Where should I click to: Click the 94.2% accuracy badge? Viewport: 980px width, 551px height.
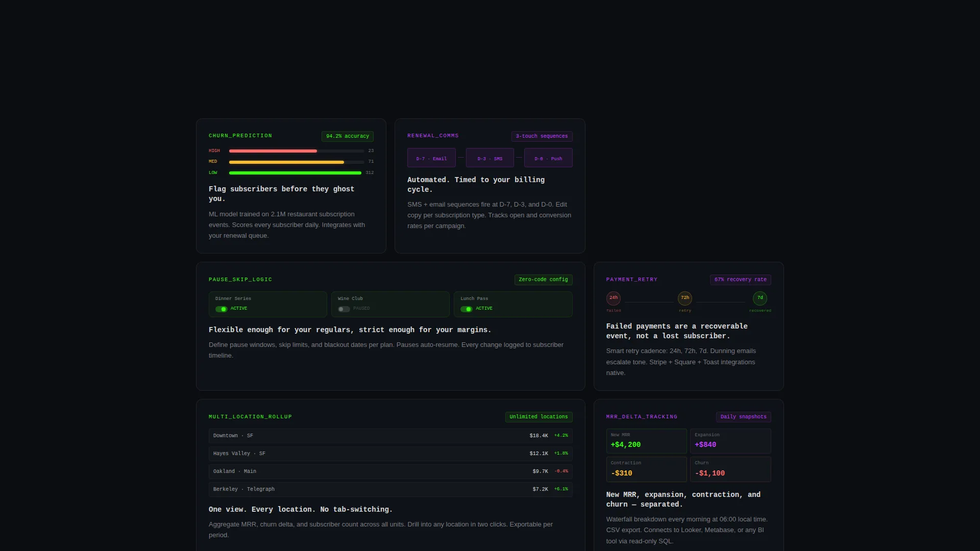point(348,136)
